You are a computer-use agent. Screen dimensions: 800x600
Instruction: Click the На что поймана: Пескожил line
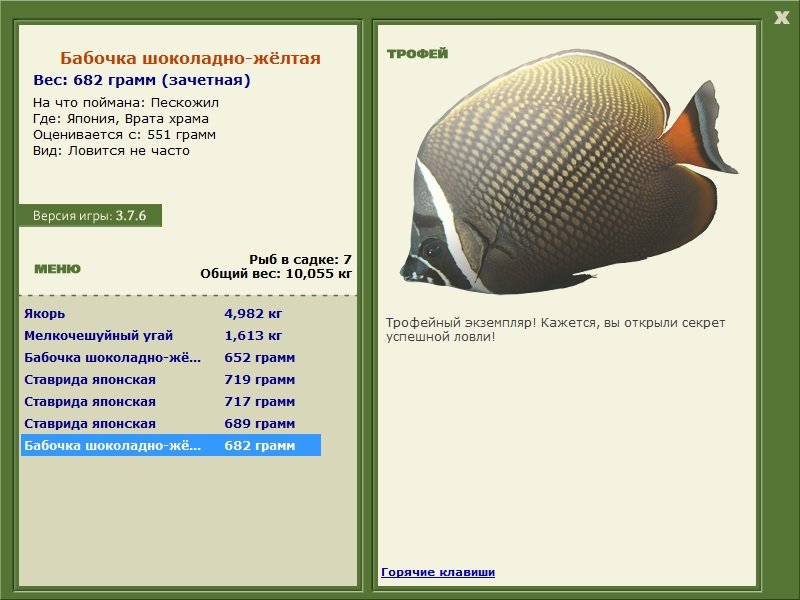pos(126,103)
